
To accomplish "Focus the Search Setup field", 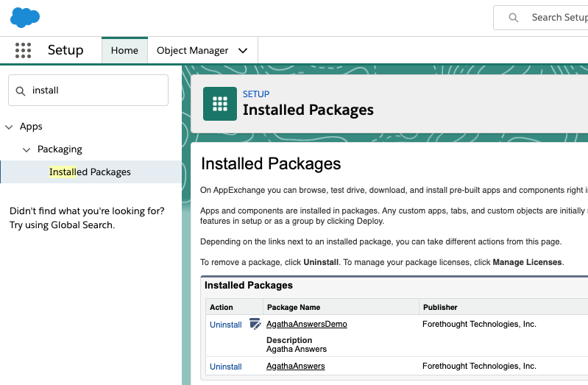I will [x=541, y=18].
